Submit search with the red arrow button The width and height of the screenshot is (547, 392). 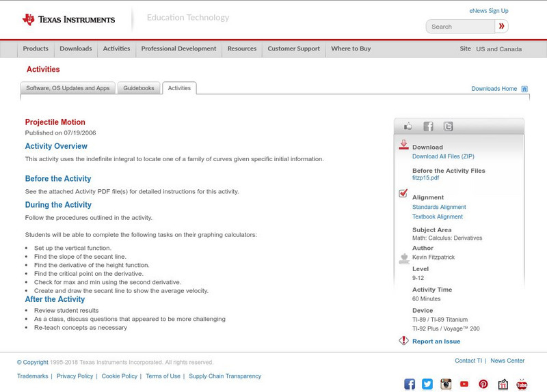(501, 26)
